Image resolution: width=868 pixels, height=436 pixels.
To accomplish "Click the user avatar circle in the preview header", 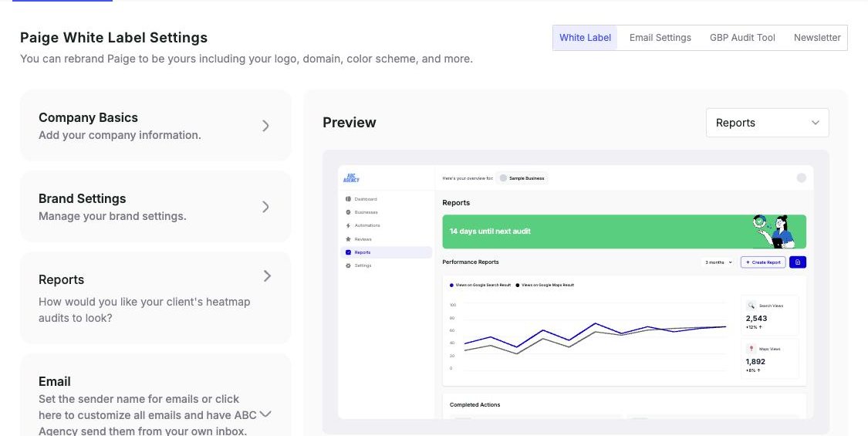I will (x=801, y=177).
